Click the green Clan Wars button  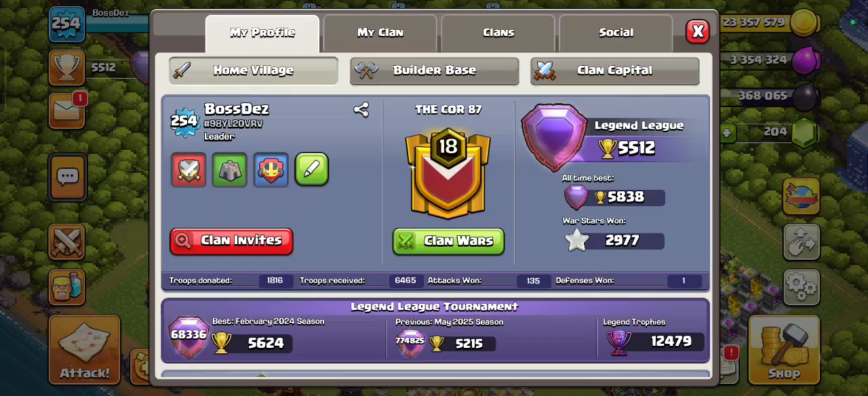click(x=448, y=241)
